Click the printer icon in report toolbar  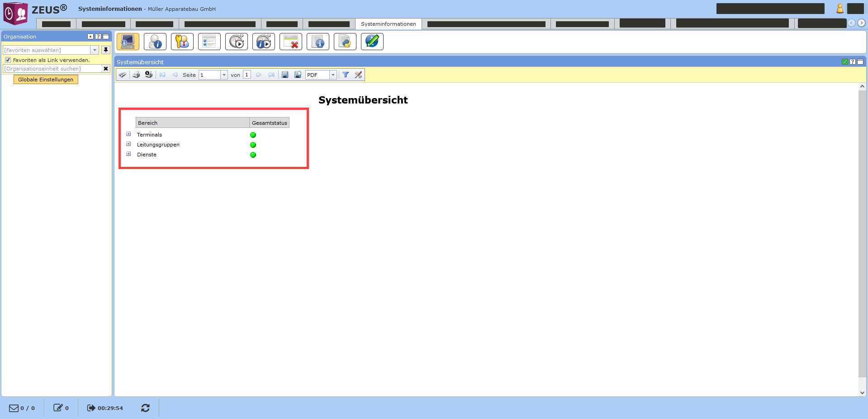pos(136,75)
